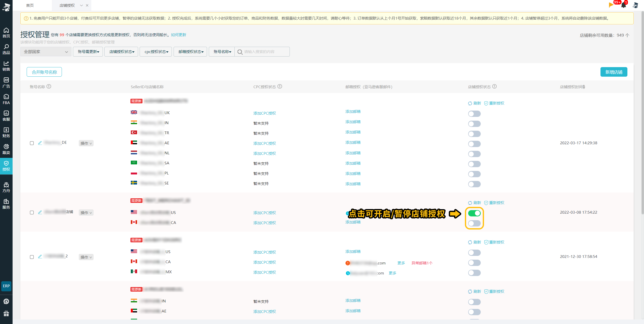Image resolution: width=644 pixels, height=324 pixels.
Task: Click the 新增店铺 button
Action: click(x=614, y=72)
